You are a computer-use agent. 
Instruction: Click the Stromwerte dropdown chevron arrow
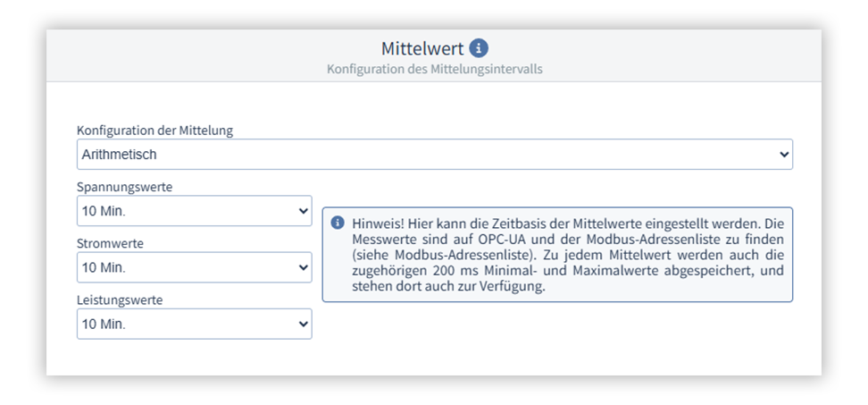302,267
